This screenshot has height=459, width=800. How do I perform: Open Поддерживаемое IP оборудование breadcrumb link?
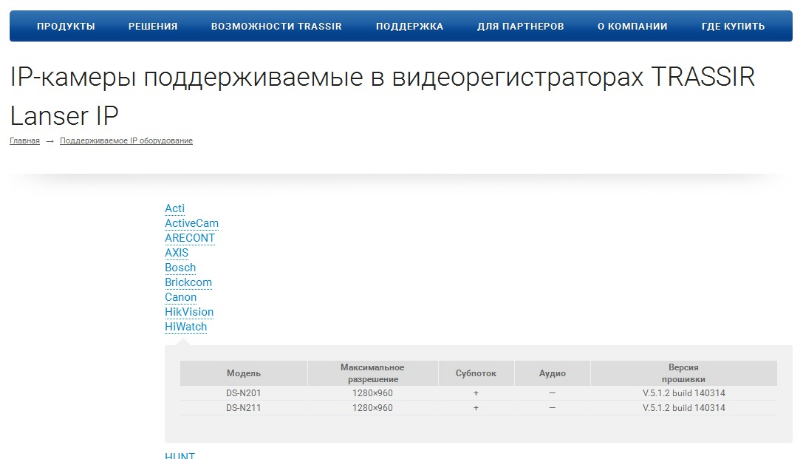(x=126, y=141)
